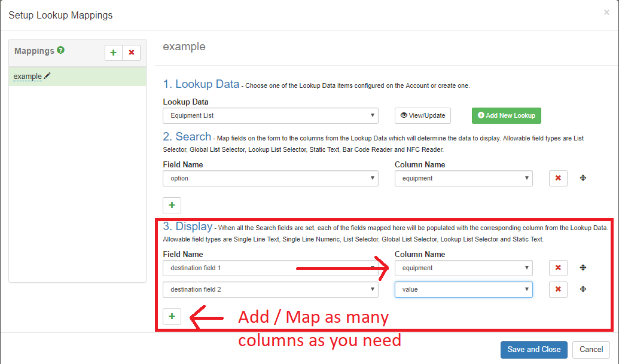Grab the move handle for the option row
The width and height of the screenshot is (619, 364).
(583, 178)
